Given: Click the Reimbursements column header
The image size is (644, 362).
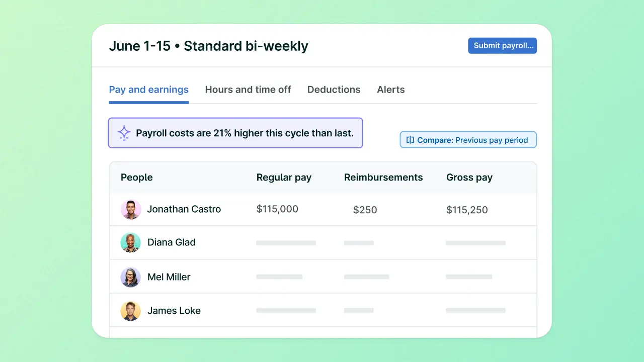Looking at the screenshot, I should click(383, 177).
